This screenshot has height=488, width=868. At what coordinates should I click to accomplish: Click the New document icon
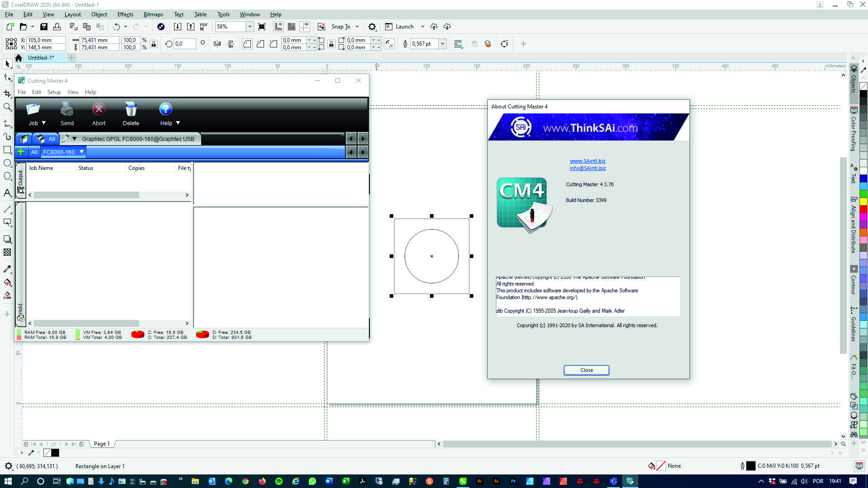click(x=10, y=27)
